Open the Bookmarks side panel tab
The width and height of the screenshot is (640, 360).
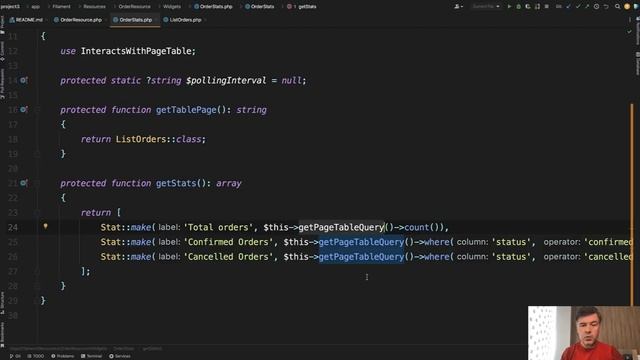[x=2, y=336]
